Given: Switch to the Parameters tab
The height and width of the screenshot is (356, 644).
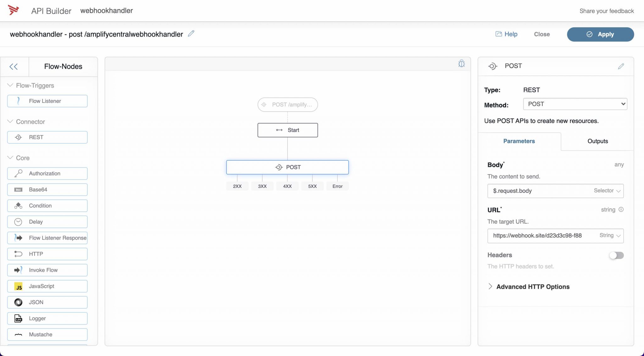Looking at the screenshot, I should tap(519, 141).
